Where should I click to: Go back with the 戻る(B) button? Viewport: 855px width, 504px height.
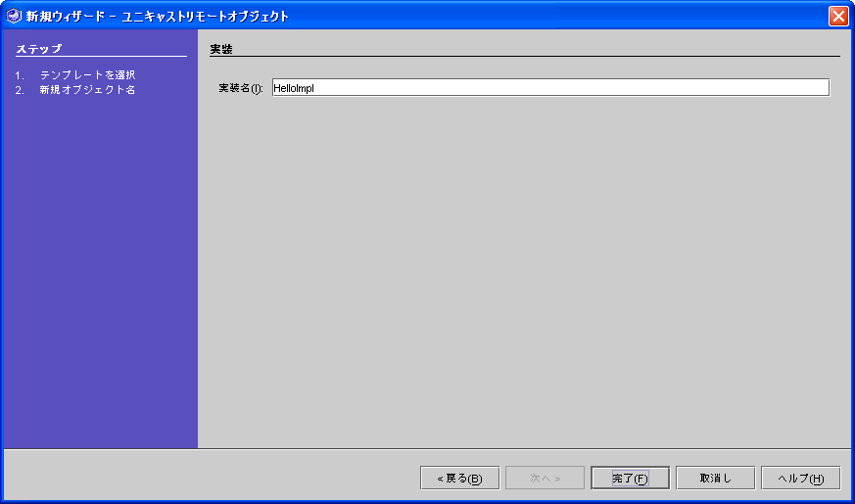point(459,478)
